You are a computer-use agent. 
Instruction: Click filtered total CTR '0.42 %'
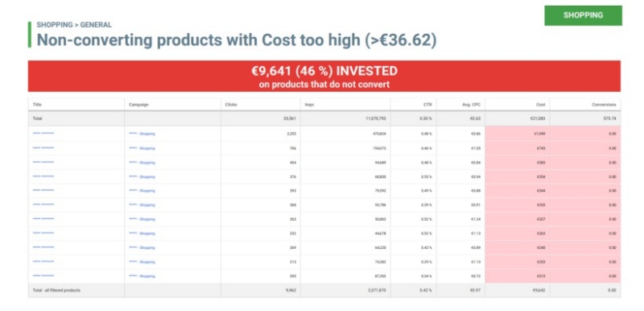(x=427, y=290)
